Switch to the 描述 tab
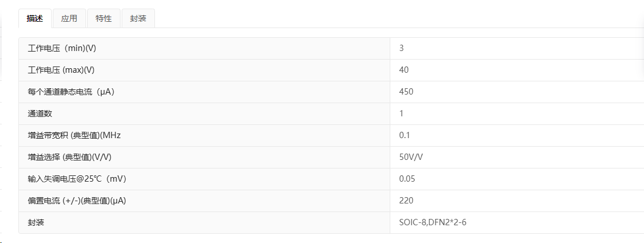 [35, 18]
